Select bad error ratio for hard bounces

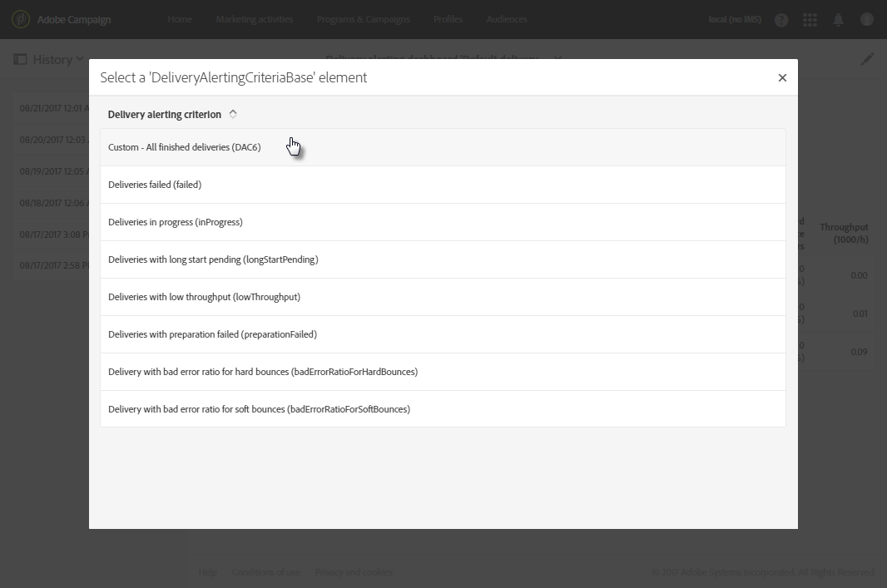tap(263, 372)
